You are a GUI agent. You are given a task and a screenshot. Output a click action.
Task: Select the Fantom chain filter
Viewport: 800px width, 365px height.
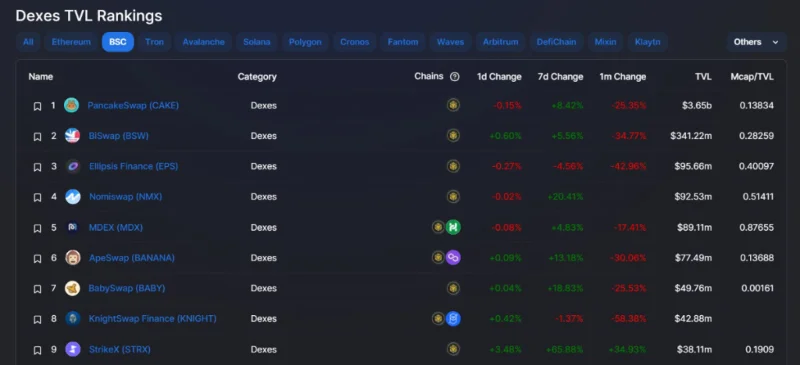click(403, 42)
